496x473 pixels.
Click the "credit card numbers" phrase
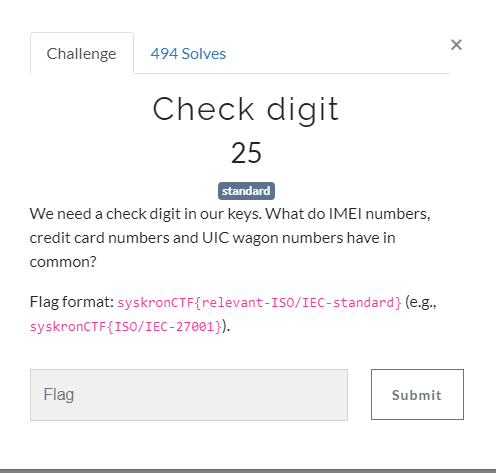100,238
